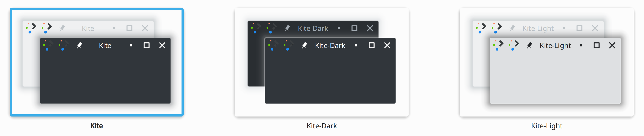Select the Kite theme thumbnail
Screen dimensions: 644x136
96,62
